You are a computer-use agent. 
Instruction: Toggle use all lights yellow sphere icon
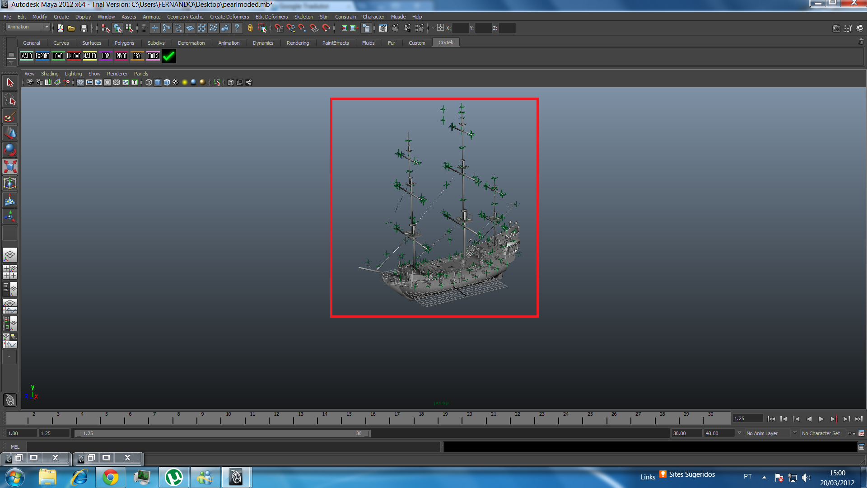point(185,82)
